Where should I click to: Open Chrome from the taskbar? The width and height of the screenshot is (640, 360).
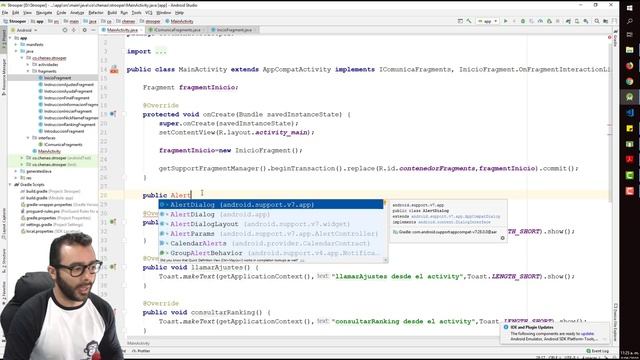(629, 81)
